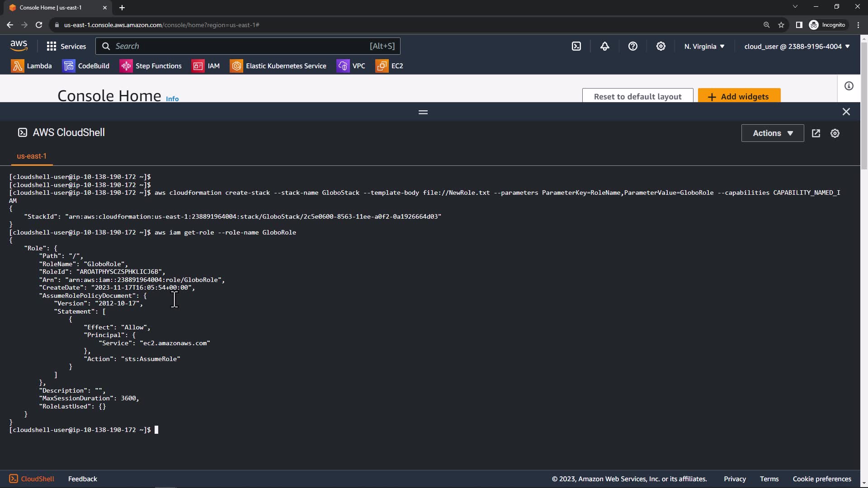Select the us-east-1 terminal tab
Screen dimensions: 868x488
[32, 156]
